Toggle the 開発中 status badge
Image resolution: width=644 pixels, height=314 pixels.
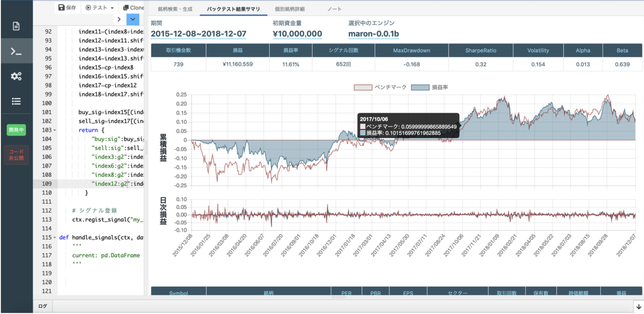[x=16, y=130]
